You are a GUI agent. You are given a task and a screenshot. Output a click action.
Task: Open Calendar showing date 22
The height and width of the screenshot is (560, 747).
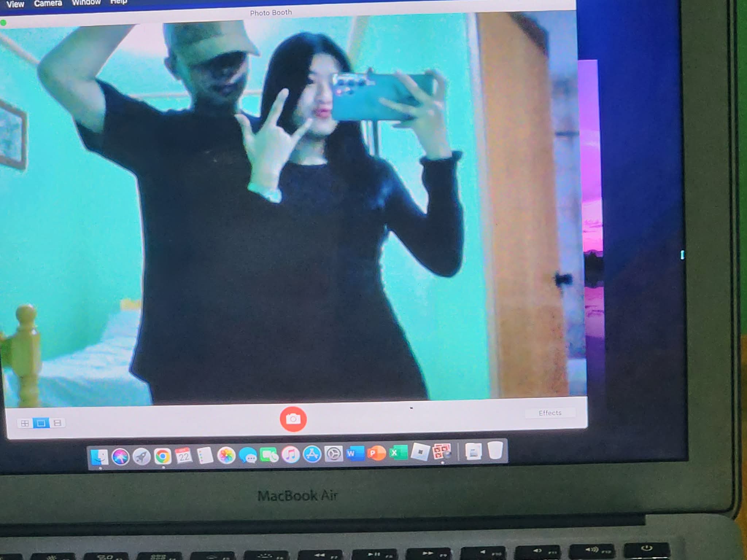point(183,456)
